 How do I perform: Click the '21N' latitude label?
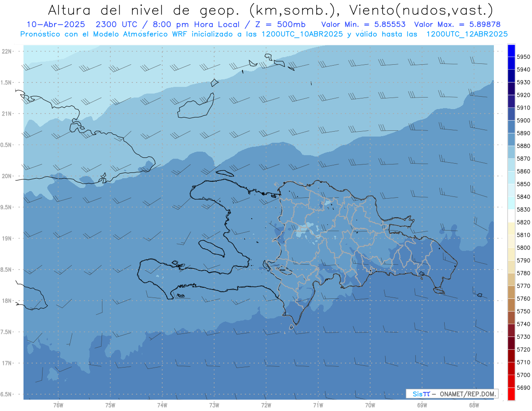click(7, 114)
